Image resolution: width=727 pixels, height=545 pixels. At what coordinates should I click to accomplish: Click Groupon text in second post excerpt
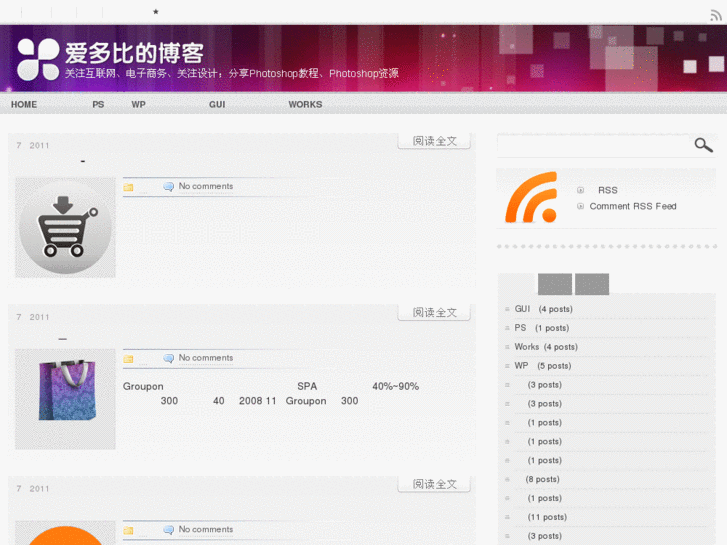pyautogui.click(x=143, y=386)
